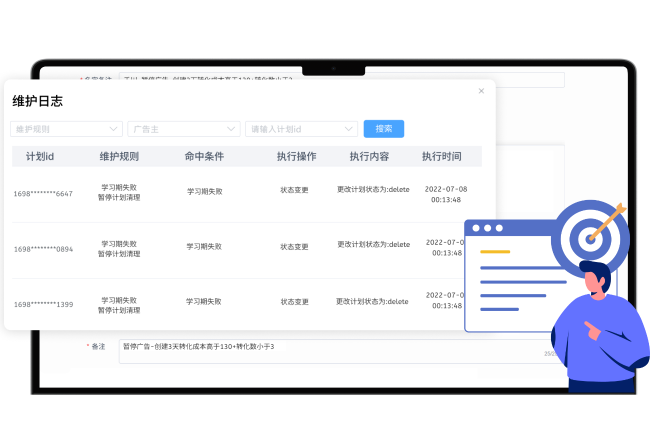Click 状态变更 in the 0894 row
The height and width of the screenshot is (442, 650).
point(294,247)
